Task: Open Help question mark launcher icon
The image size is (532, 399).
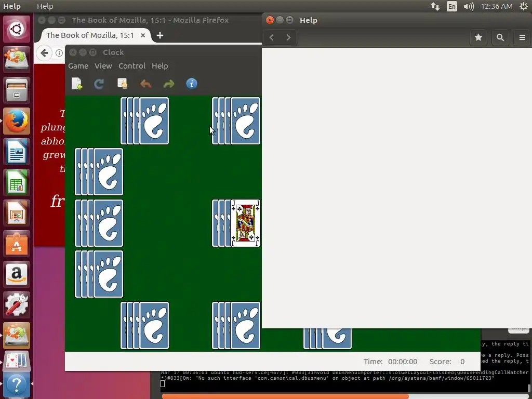Action: (x=16, y=385)
